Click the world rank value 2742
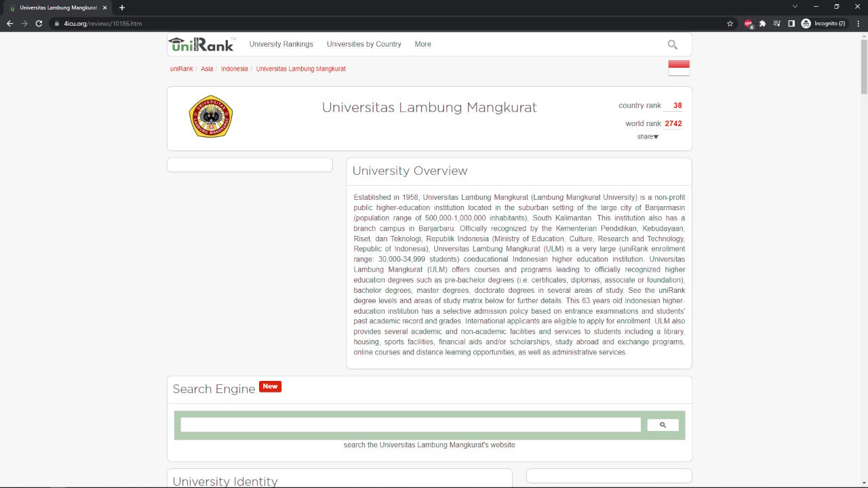This screenshot has height=488, width=868. pos(673,123)
